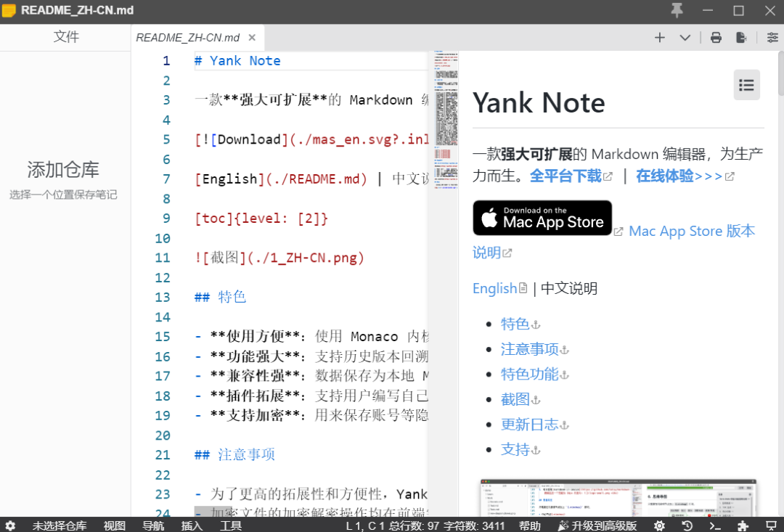Open document history via the status bar clock icon
The width and height of the screenshot is (784, 532).
coord(687,525)
